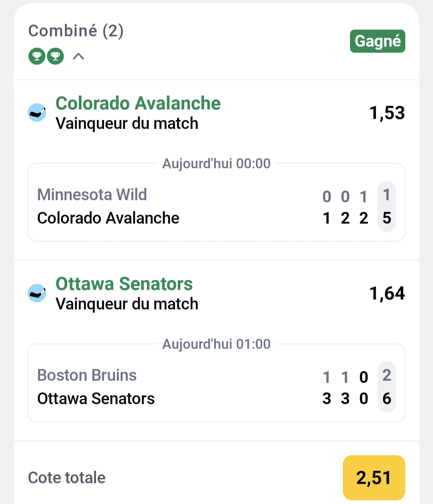433x504 pixels.
Task: Select Colorado Avalanche in the scoreboard
Action: (x=108, y=218)
